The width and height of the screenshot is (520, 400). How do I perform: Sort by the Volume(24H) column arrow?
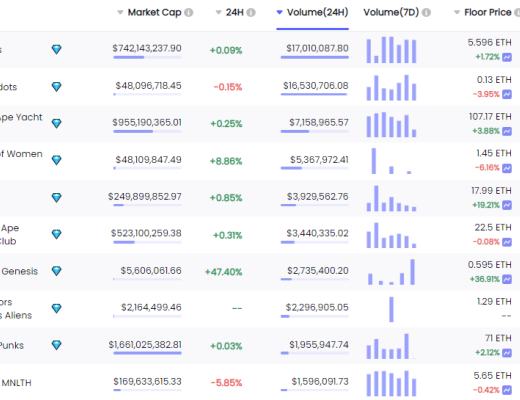280,13
